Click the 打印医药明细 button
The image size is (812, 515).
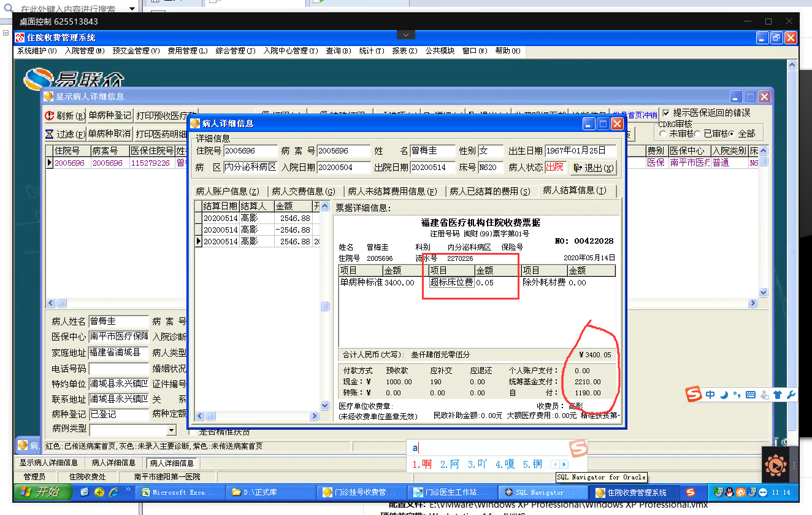pyautogui.click(x=161, y=134)
